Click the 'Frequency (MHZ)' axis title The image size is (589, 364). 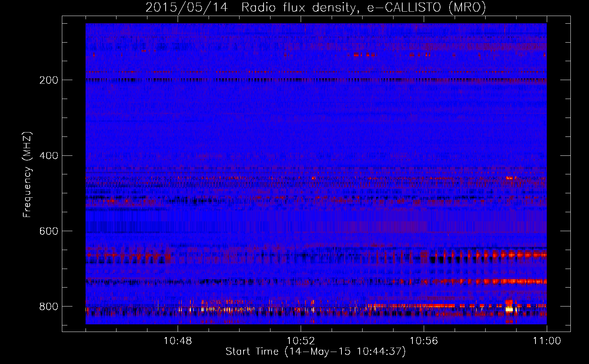27,174
